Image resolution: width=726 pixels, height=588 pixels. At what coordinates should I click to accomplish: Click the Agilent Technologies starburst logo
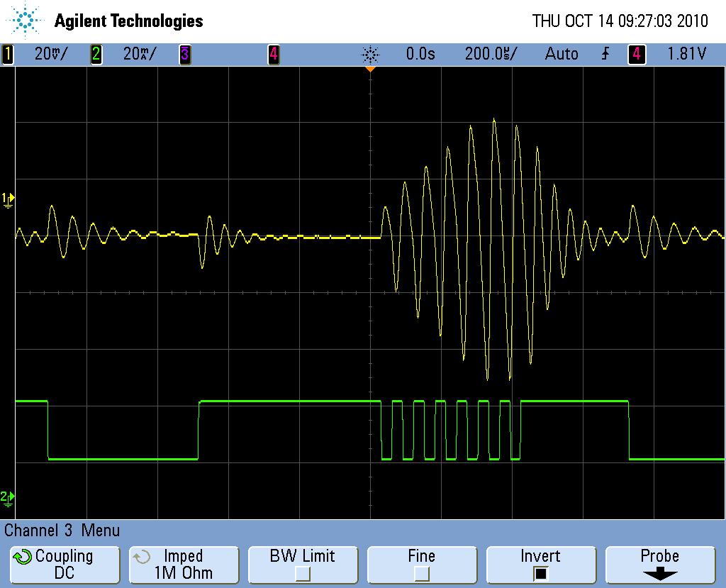pyautogui.click(x=26, y=21)
